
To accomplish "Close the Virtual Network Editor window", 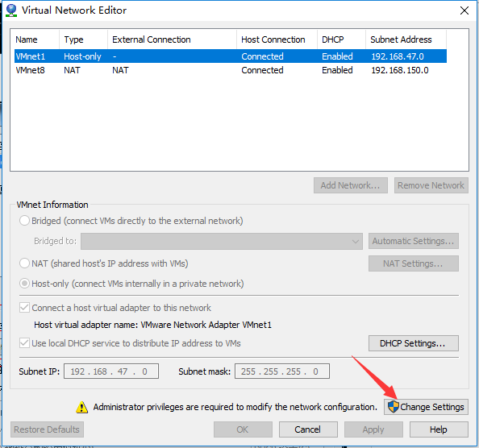I will coord(464,10).
